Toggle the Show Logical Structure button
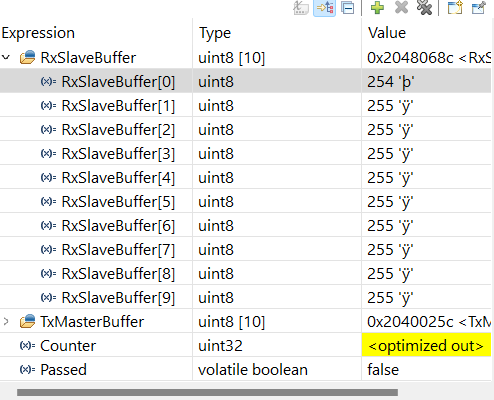Image resolution: width=494 pixels, height=400 pixels. click(x=325, y=8)
